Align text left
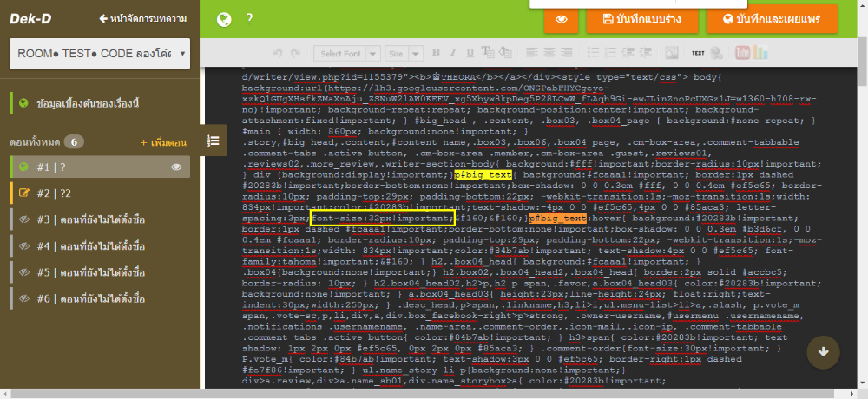 532,53
